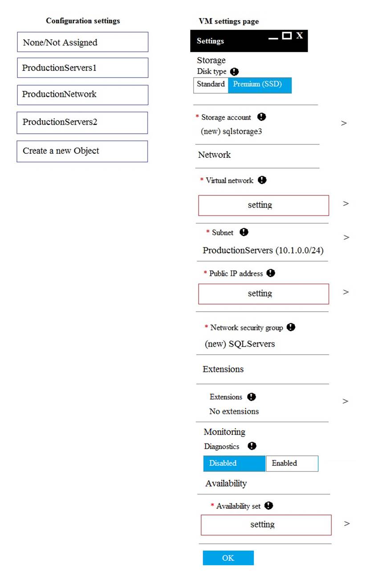Screen dimensions: 374x588
Task: Click the info icon next to Availability set
Action: click(268, 506)
